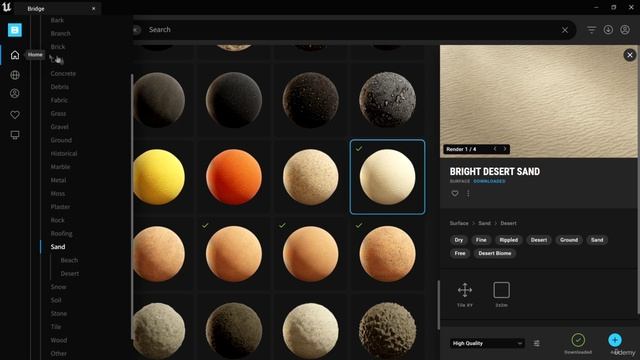Open the Home section in sidebar
The image size is (640, 360).
coord(15,55)
